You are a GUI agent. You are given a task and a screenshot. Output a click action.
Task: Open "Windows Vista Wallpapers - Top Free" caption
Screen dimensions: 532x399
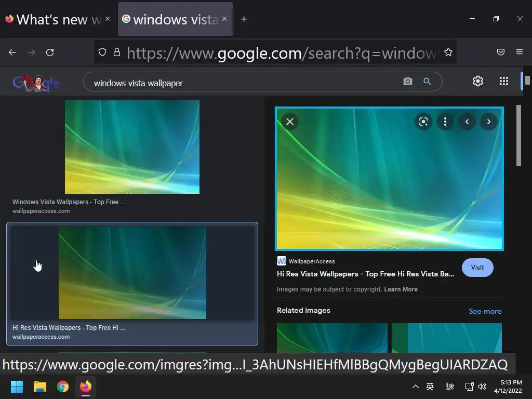(x=69, y=202)
